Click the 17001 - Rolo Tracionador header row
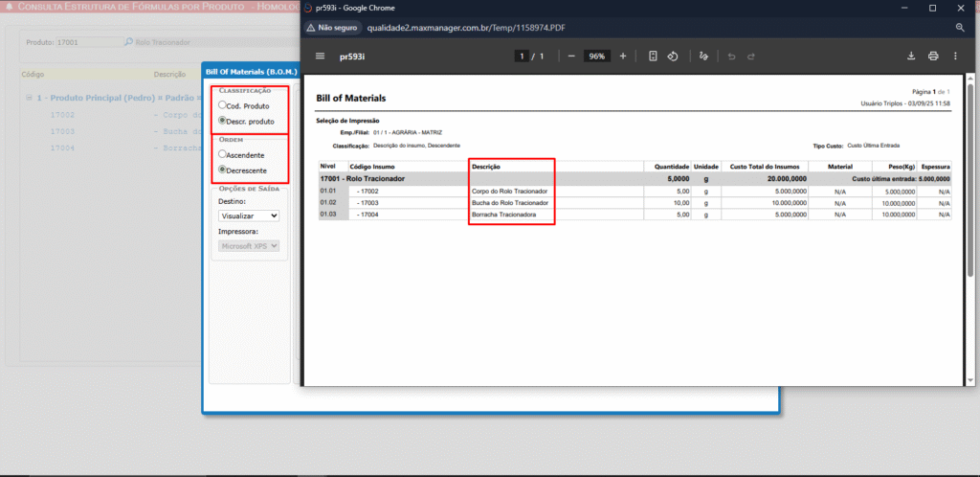980x477 pixels. (x=635, y=178)
